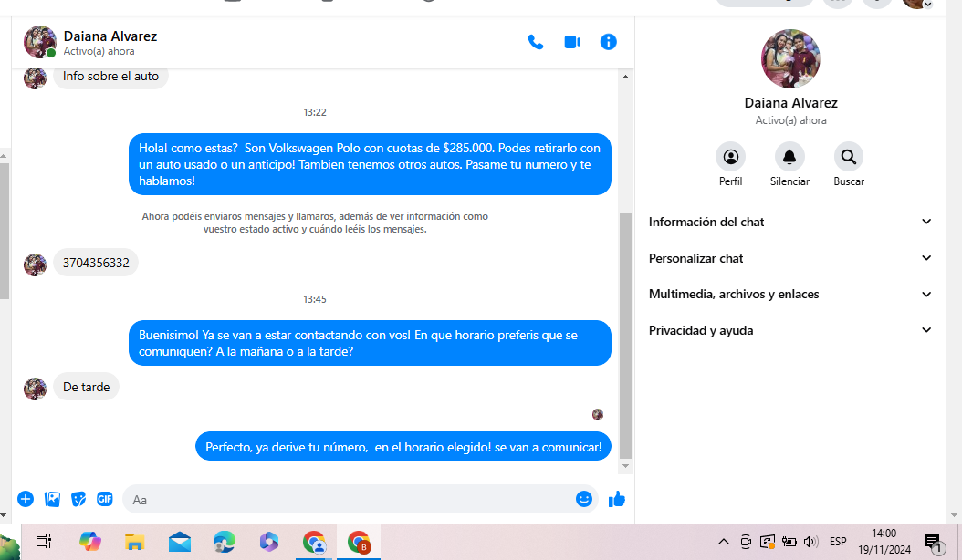Choose a sticker from the sticker icon

(x=79, y=499)
